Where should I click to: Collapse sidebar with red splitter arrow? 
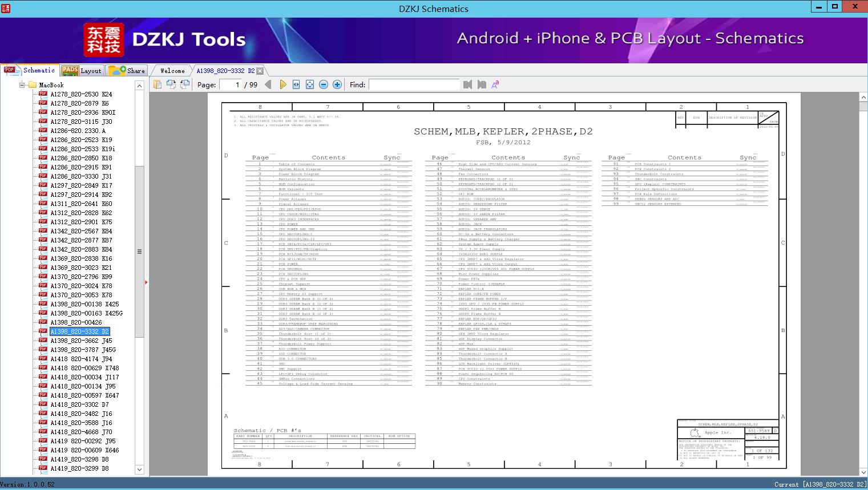point(146,282)
